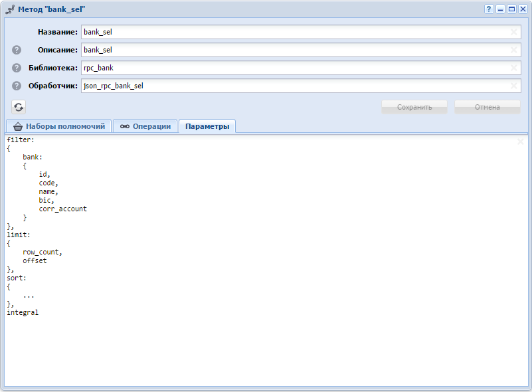Click the 'sort:' line in parameters
Screen dimensions: 532x392
pyautogui.click(x=17, y=278)
